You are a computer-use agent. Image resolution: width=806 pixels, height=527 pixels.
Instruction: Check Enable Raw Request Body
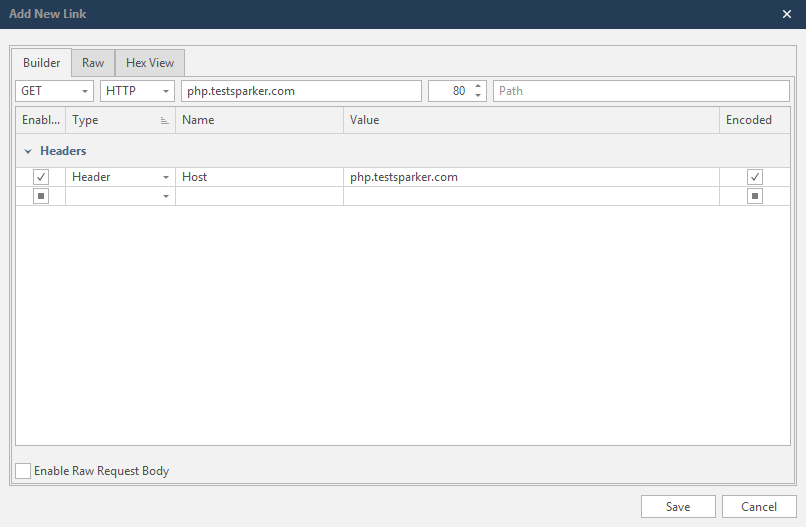(x=23, y=471)
